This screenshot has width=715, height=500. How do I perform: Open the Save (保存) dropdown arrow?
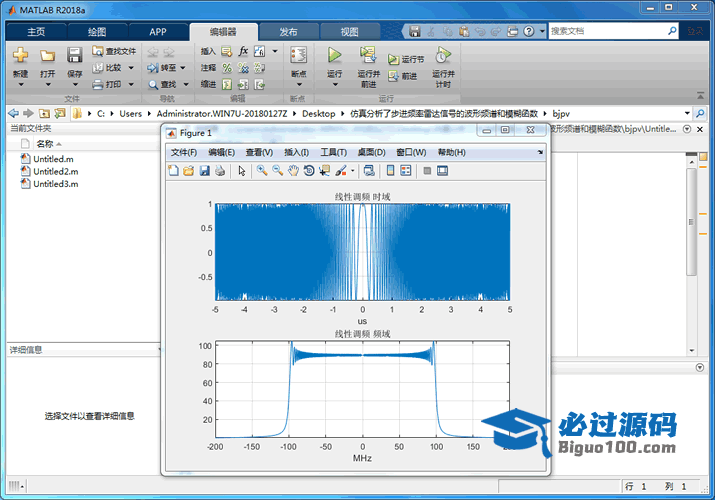pos(75,85)
